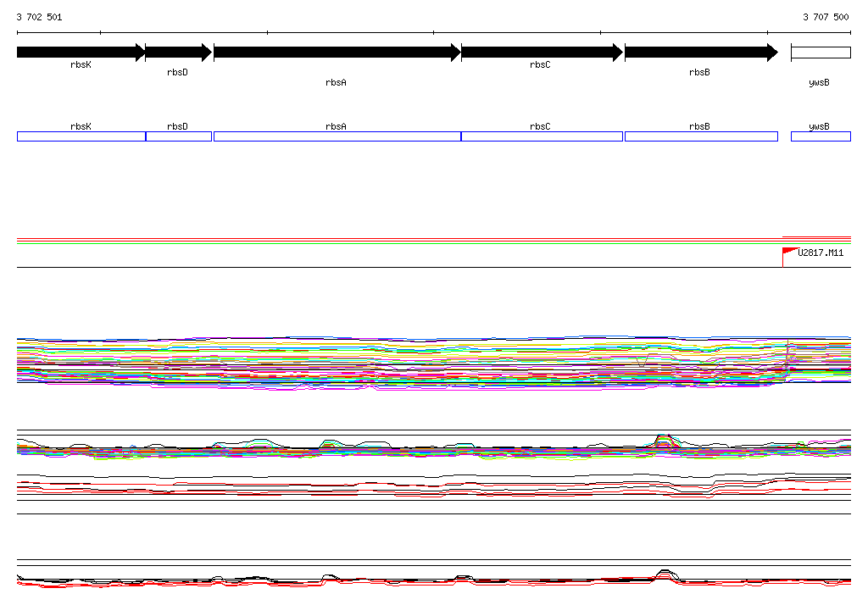
Task: Click the start coordinate 3 702 501
Action: pyautogui.click(x=39, y=17)
